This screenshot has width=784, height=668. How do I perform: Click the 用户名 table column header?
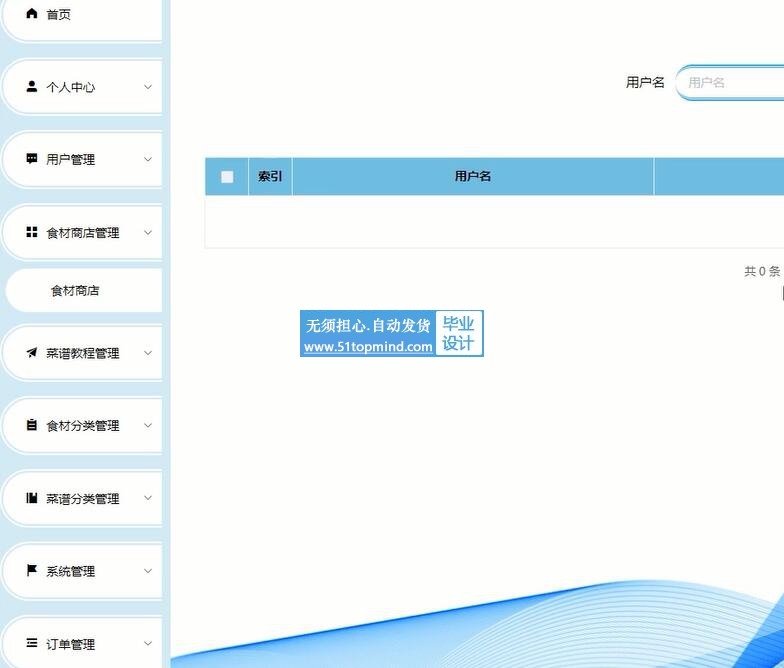click(472, 176)
